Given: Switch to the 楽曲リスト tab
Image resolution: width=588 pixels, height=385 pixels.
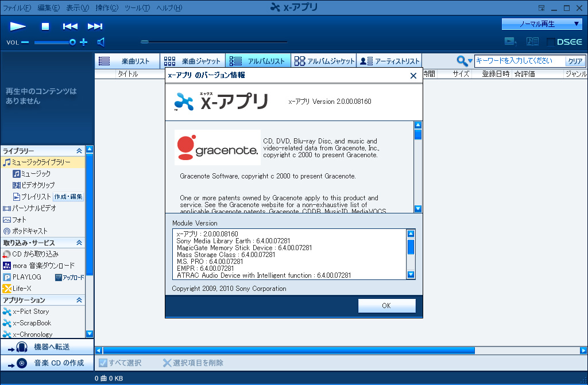Looking at the screenshot, I should 127,61.
